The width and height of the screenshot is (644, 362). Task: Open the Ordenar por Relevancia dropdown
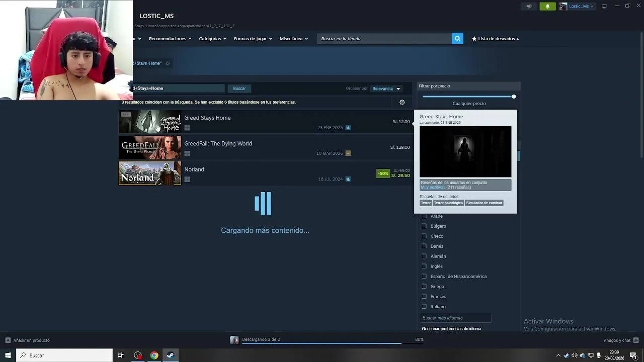pyautogui.click(x=386, y=88)
